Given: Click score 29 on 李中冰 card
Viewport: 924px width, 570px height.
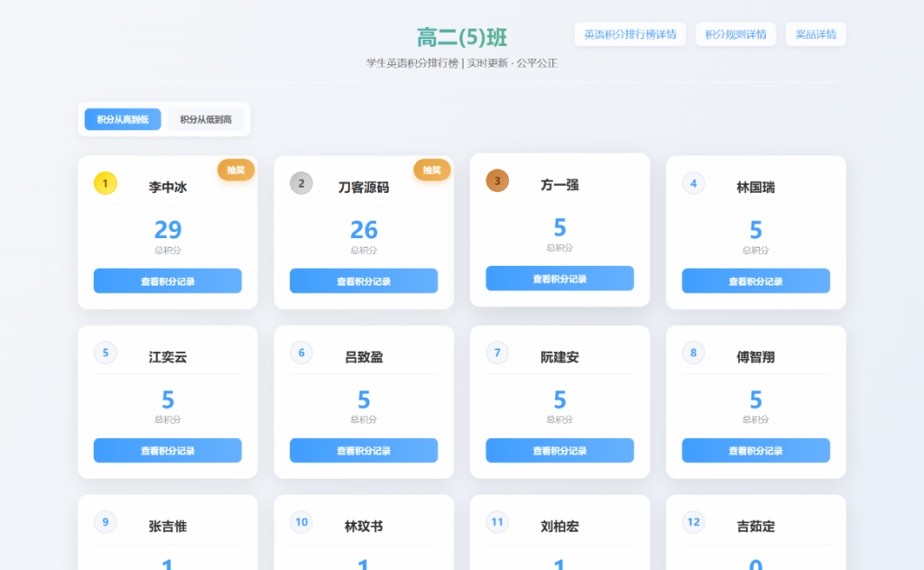Looking at the screenshot, I should click(167, 230).
